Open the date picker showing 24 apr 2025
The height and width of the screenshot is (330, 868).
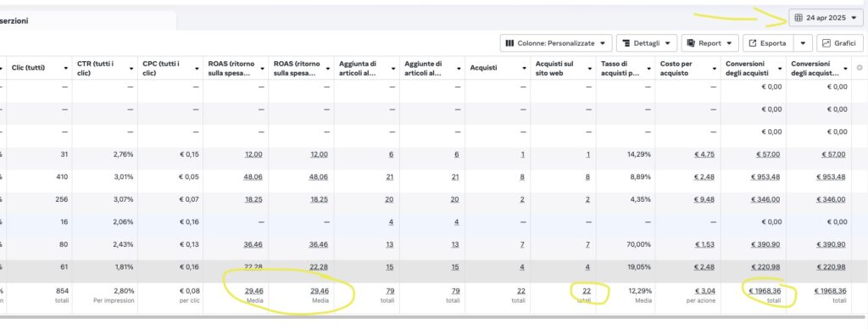click(x=826, y=18)
